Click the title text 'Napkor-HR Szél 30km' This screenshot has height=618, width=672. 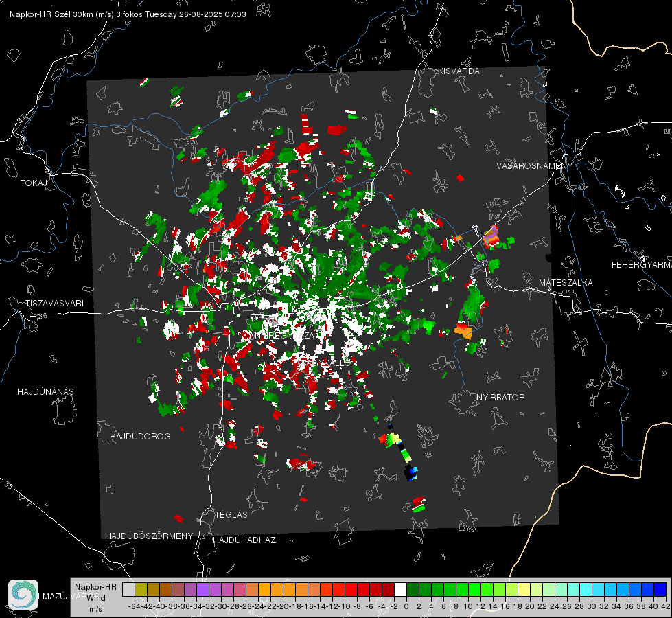(x=53, y=14)
